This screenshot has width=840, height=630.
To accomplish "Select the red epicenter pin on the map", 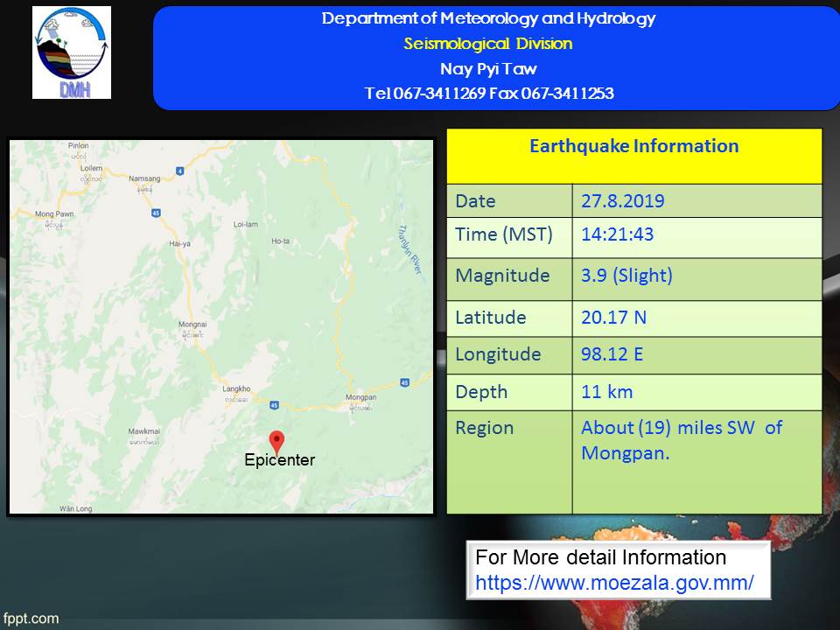I will pos(276,443).
